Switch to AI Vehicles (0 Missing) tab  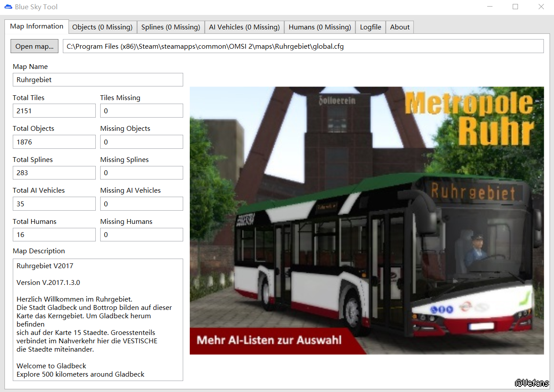[244, 27]
